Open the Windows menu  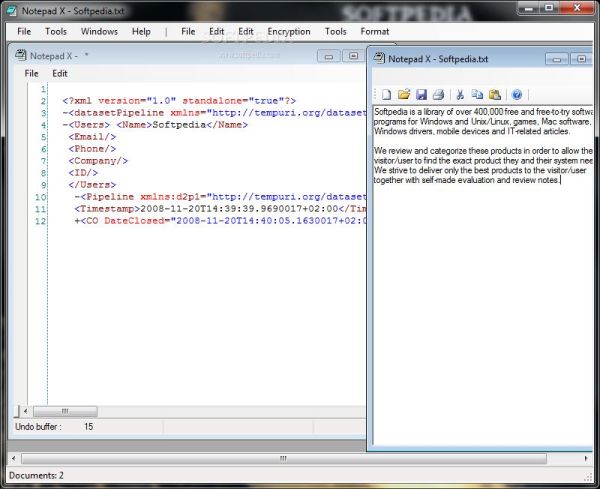click(99, 31)
